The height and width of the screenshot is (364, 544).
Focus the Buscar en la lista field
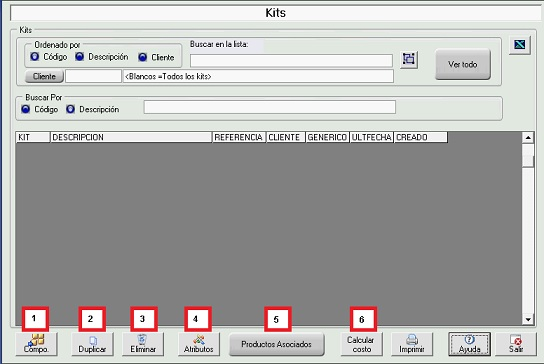291,60
